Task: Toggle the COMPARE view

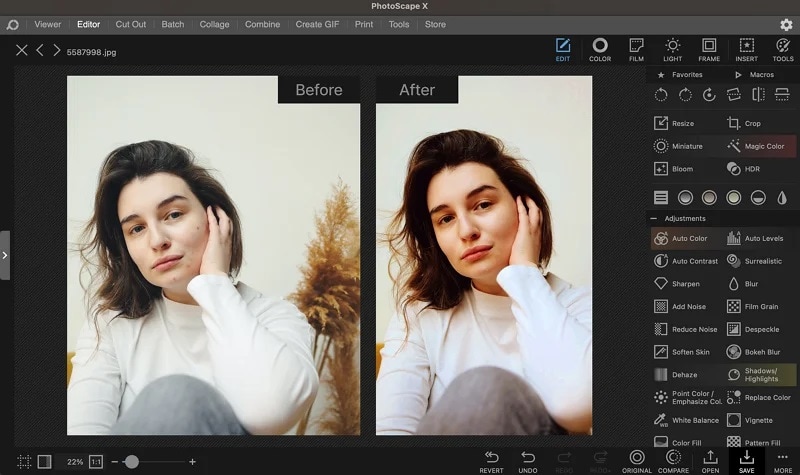Action: click(x=673, y=462)
